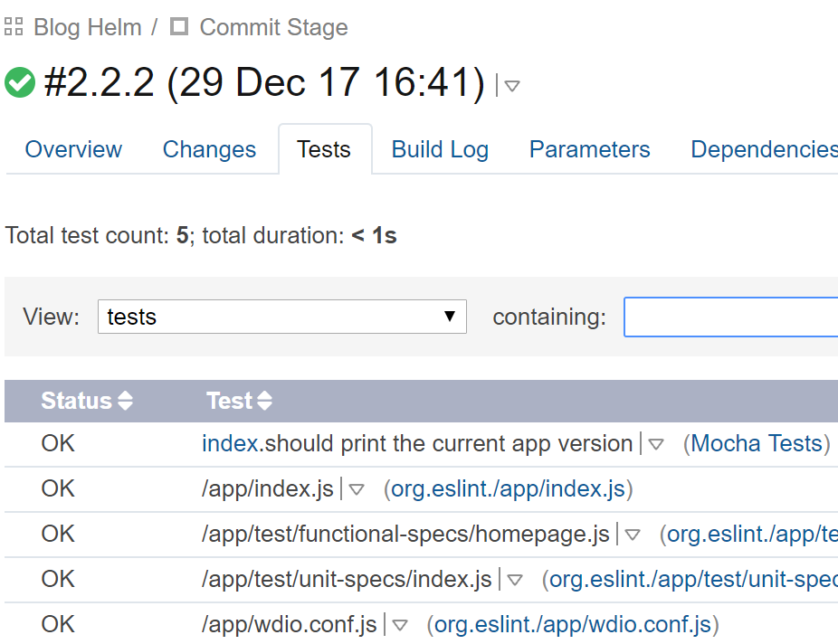Switch to the Changes tab

210,149
